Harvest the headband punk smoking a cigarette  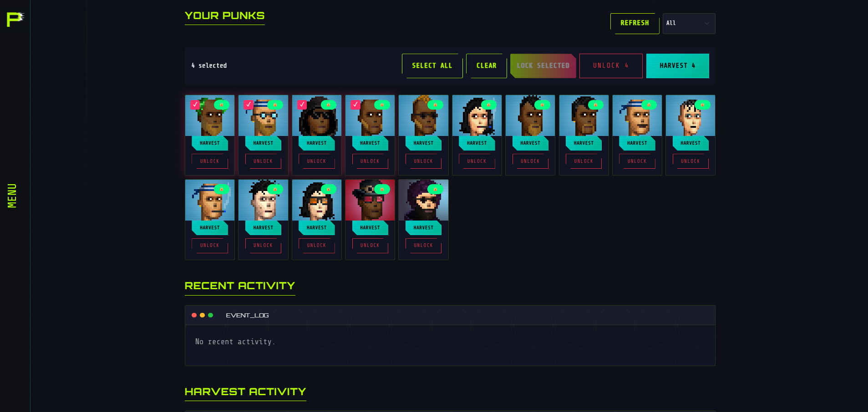point(210,228)
